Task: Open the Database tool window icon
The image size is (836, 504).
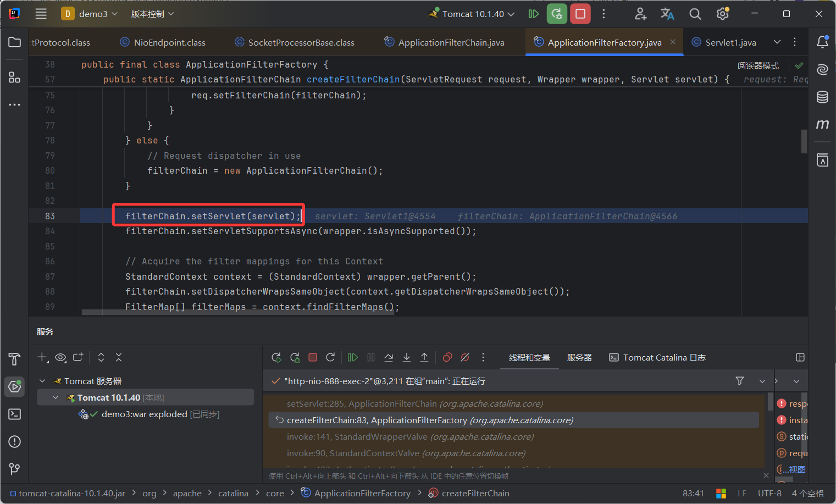Action: 822,97
